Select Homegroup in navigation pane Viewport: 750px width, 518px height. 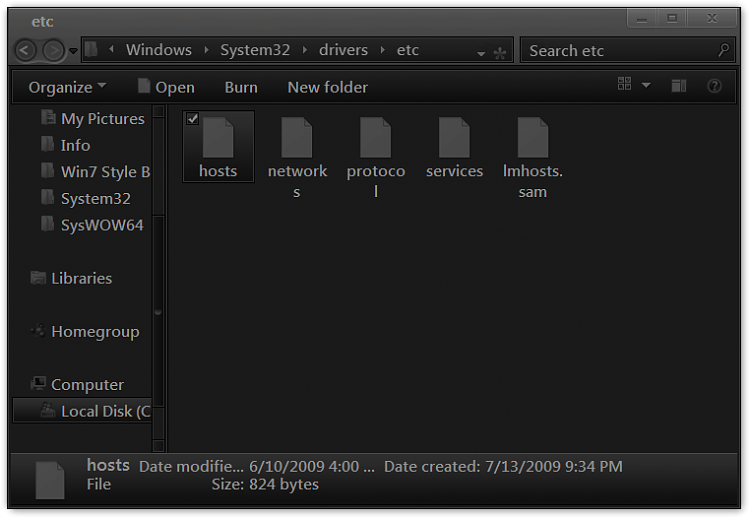85,331
